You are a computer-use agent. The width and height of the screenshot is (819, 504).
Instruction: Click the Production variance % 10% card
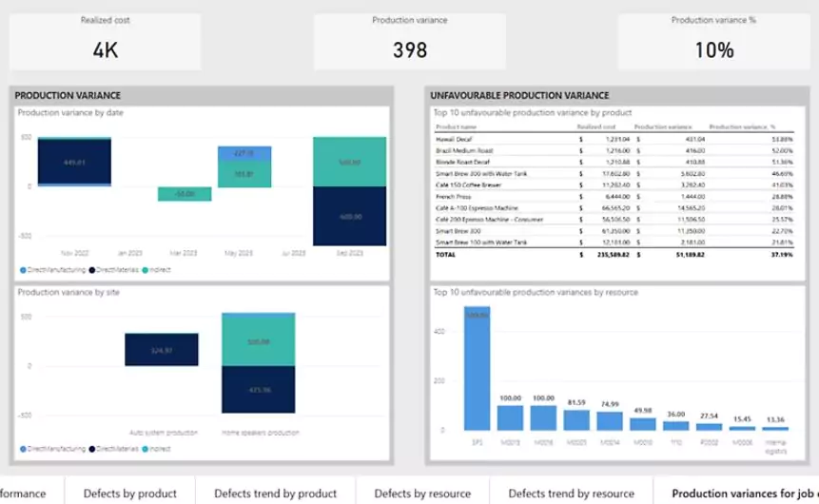coord(713,42)
